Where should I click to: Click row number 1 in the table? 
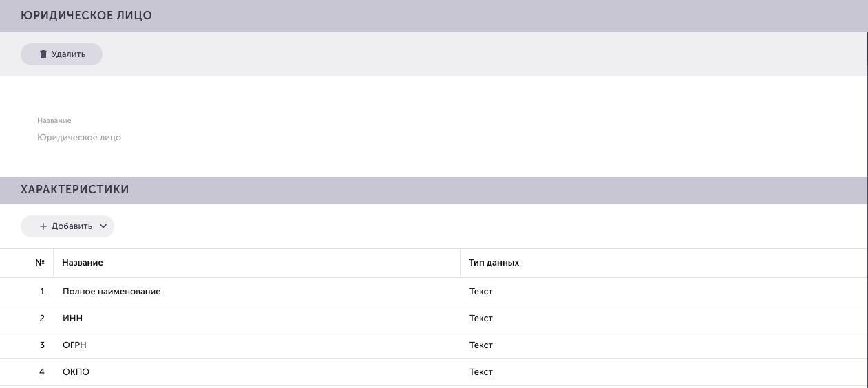pyautogui.click(x=42, y=292)
